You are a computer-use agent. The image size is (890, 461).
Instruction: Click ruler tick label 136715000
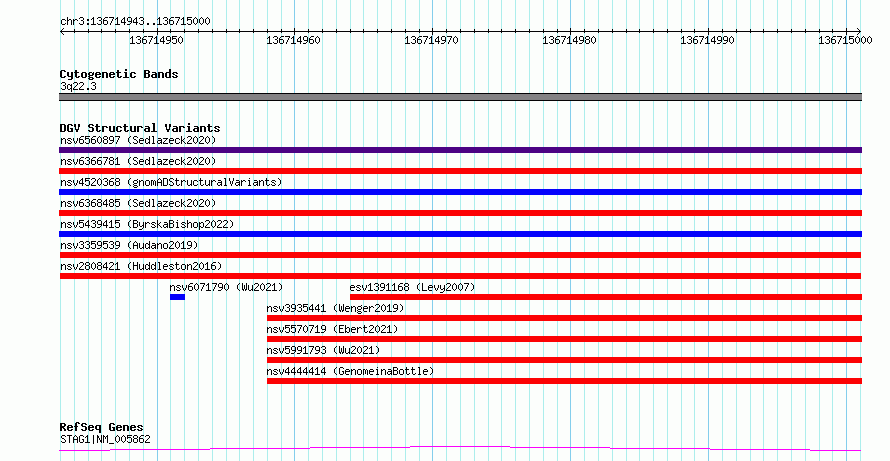coord(845,40)
